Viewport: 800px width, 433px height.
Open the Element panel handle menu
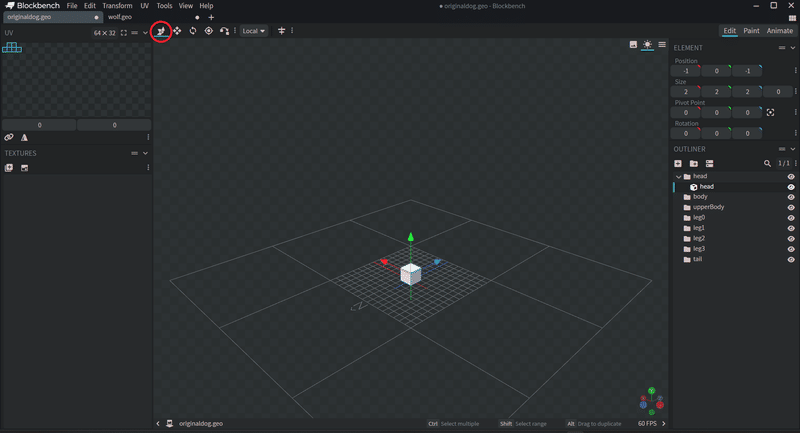tap(782, 48)
